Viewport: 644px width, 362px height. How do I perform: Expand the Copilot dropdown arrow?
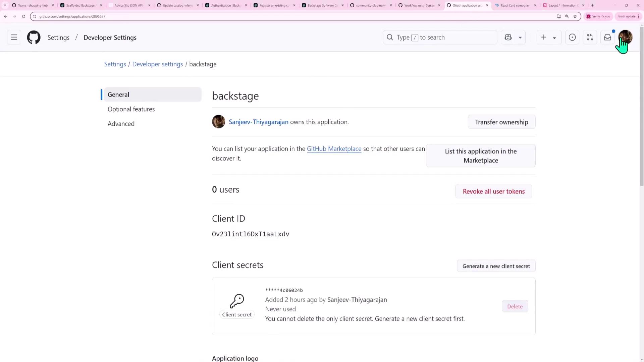(520, 38)
